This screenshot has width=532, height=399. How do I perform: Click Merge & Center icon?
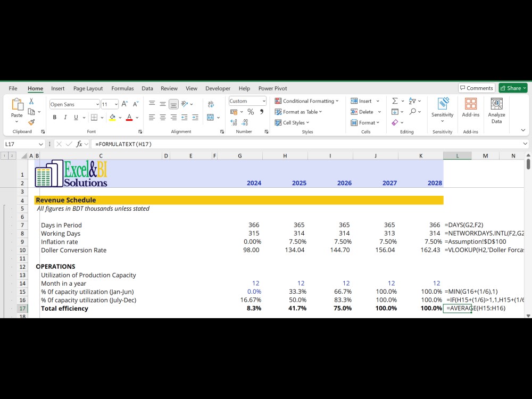click(x=210, y=118)
